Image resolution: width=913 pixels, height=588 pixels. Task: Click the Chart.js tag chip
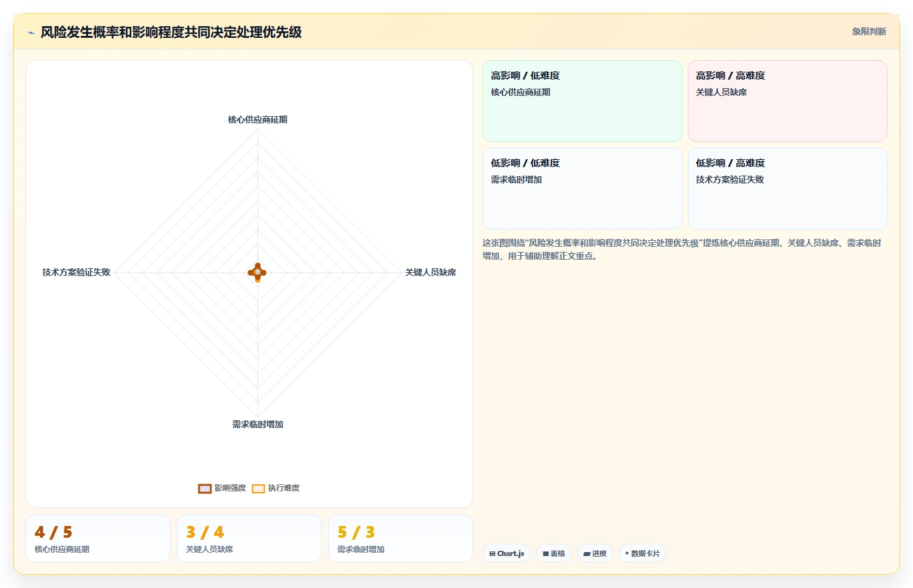[506, 553]
